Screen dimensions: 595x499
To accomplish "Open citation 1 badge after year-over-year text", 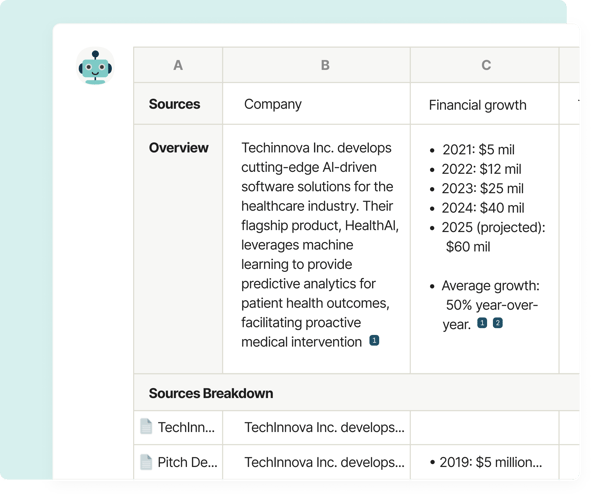I will pos(482,323).
